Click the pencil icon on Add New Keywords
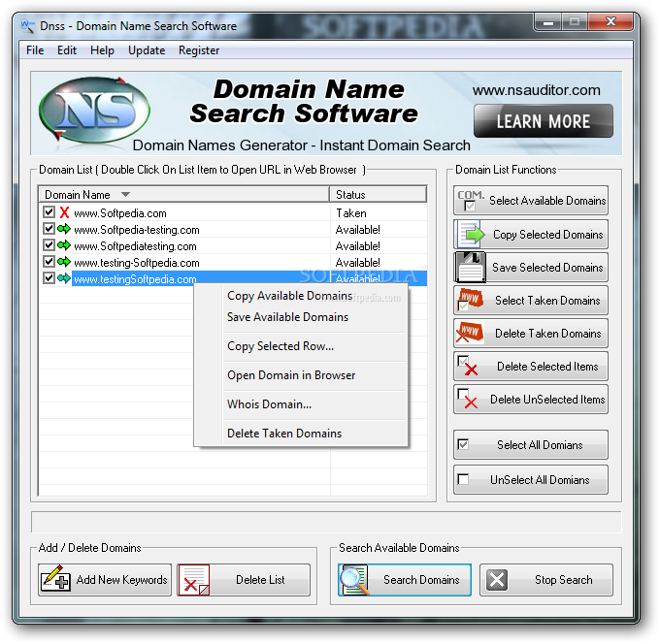 (x=55, y=578)
